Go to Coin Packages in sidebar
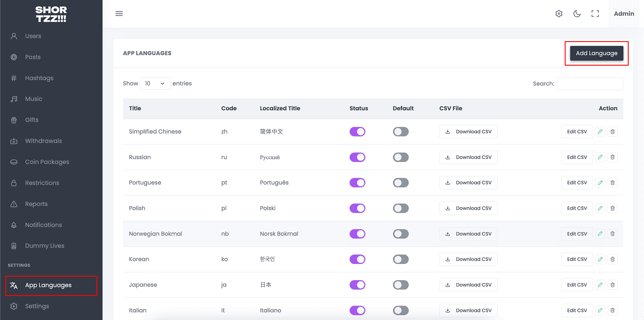 click(47, 162)
